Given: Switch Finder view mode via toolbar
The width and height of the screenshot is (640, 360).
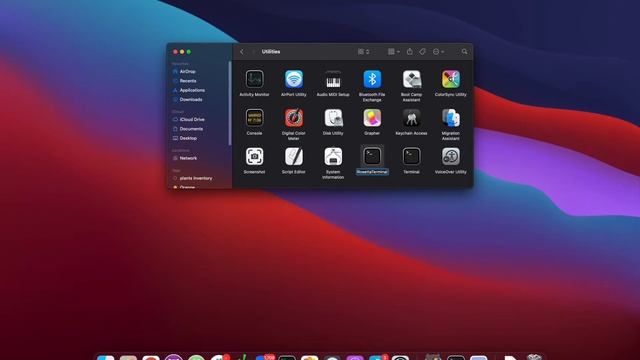Looking at the screenshot, I should tap(363, 52).
